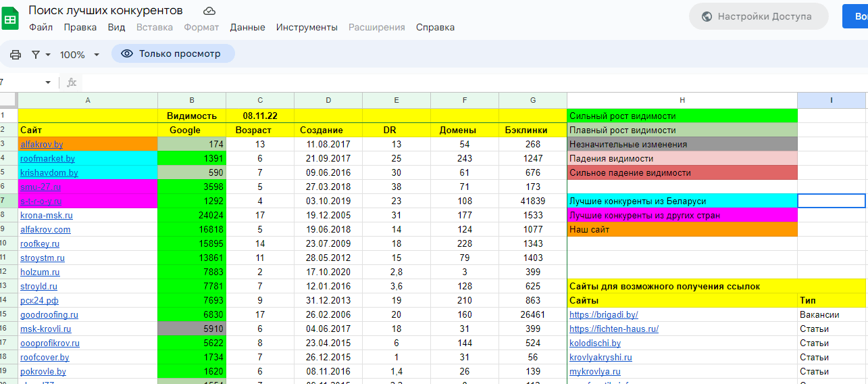Open the kolodischi.by link

595,343
